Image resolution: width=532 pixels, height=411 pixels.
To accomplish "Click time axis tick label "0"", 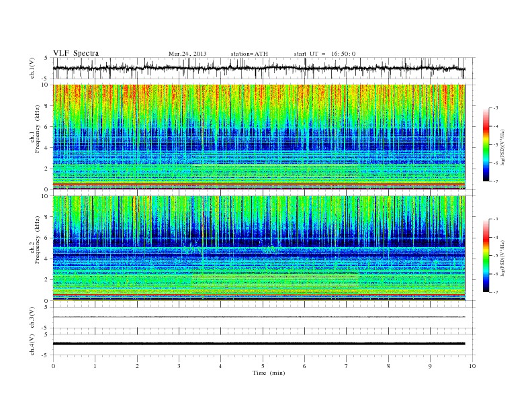I will coord(53,366).
